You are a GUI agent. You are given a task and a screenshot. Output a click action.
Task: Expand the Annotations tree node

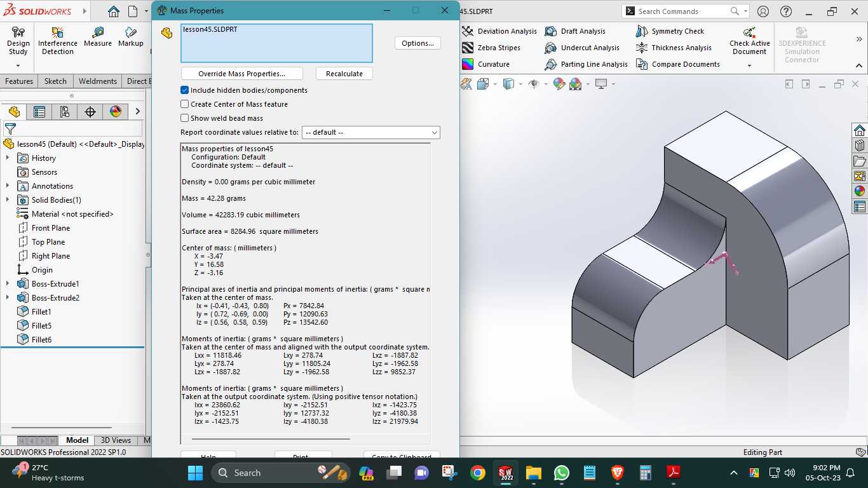(8, 186)
